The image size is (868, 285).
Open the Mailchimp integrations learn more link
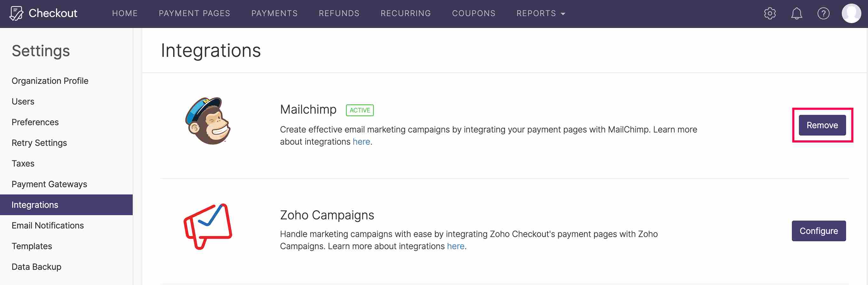(x=361, y=141)
